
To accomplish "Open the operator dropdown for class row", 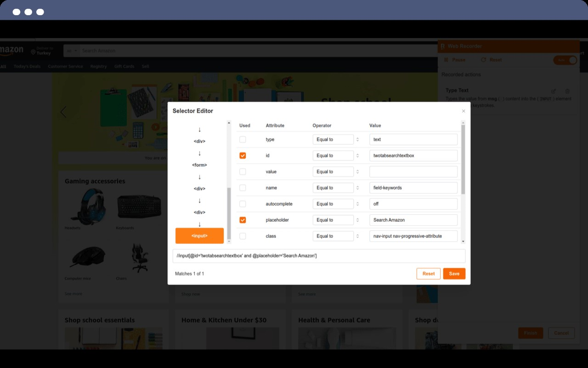I will click(x=336, y=236).
